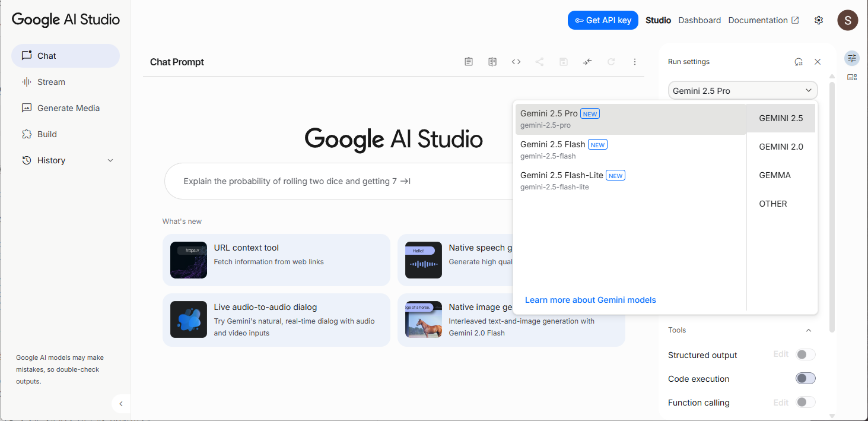Open system instructions clipboard icon
The image size is (868, 421).
[x=469, y=62]
